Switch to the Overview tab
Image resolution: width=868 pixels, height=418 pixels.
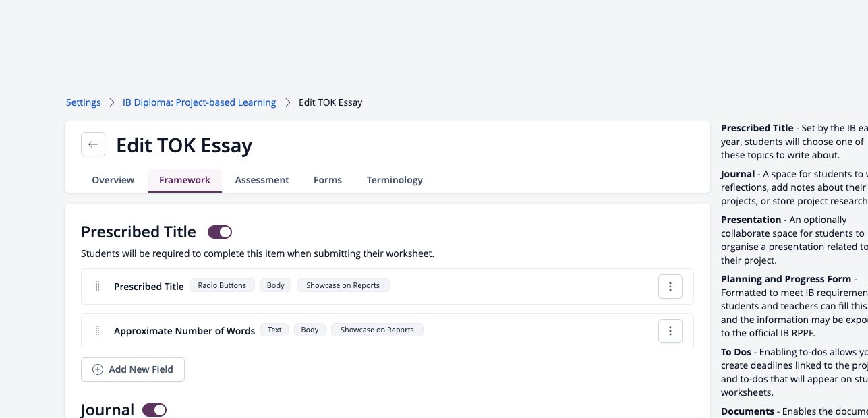pos(113,180)
